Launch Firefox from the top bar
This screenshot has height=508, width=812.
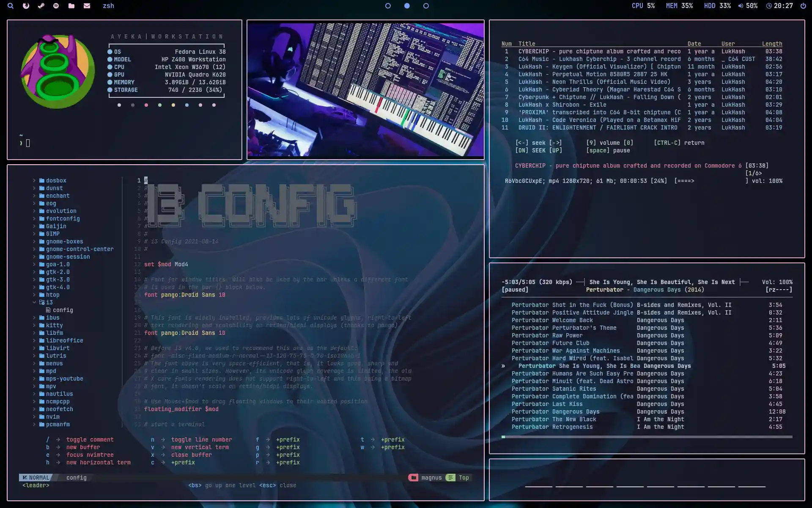[26, 6]
